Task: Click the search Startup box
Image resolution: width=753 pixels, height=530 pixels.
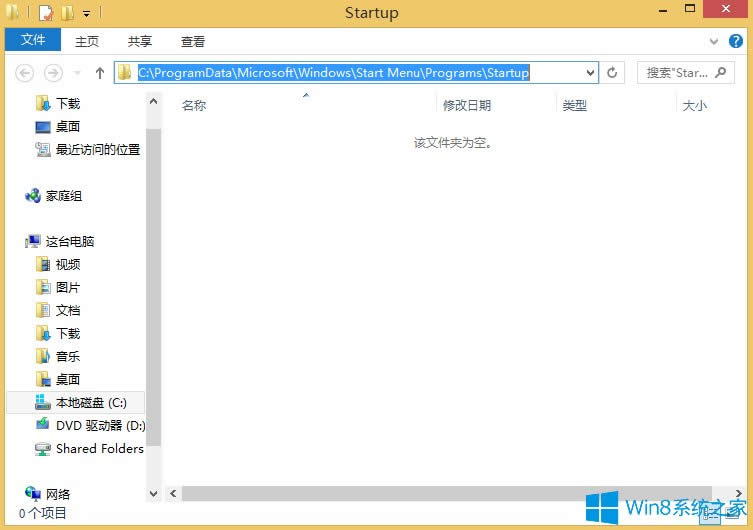Action: click(x=685, y=73)
